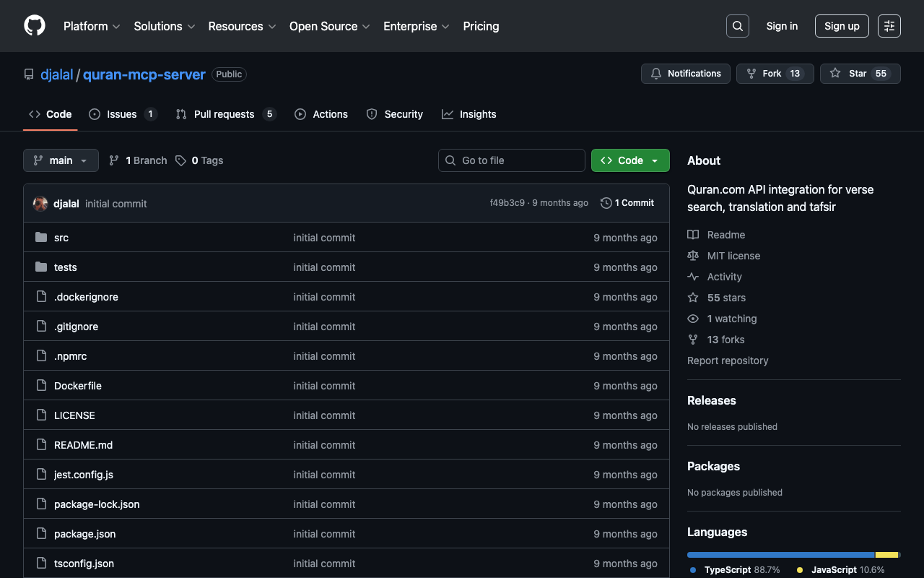
Task: Click the GitHub logo icon
Action: point(35,26)
